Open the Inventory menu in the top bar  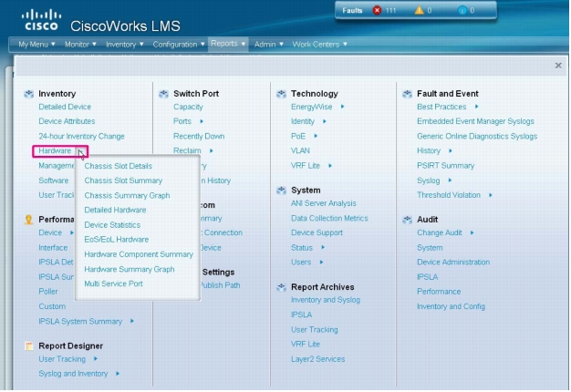[x=125, y=45]
